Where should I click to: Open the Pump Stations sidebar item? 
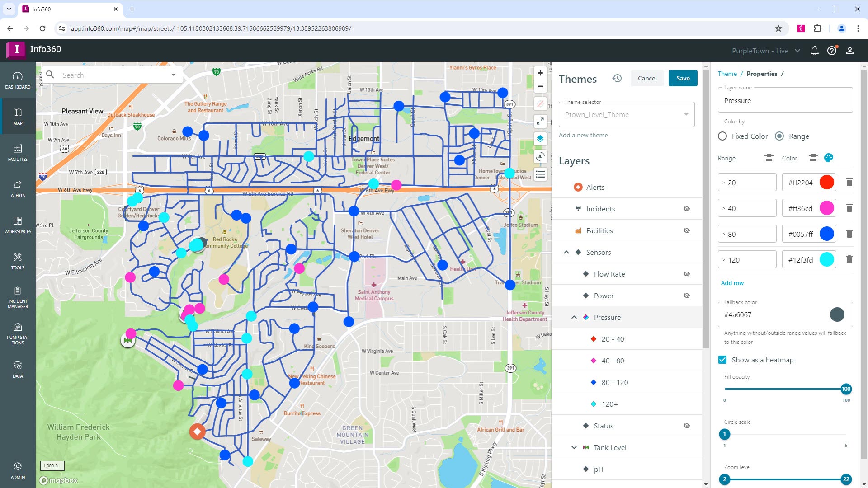click(18, 333)
